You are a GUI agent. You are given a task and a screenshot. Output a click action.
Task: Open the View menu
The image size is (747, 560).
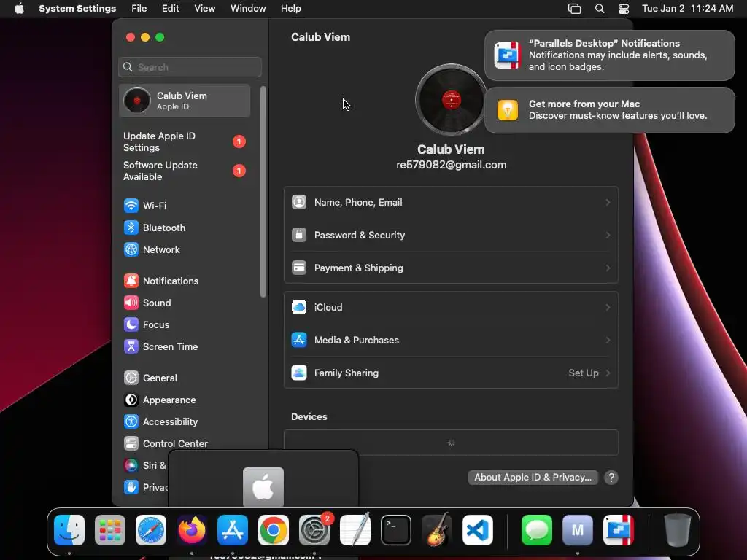click(204, 9)
